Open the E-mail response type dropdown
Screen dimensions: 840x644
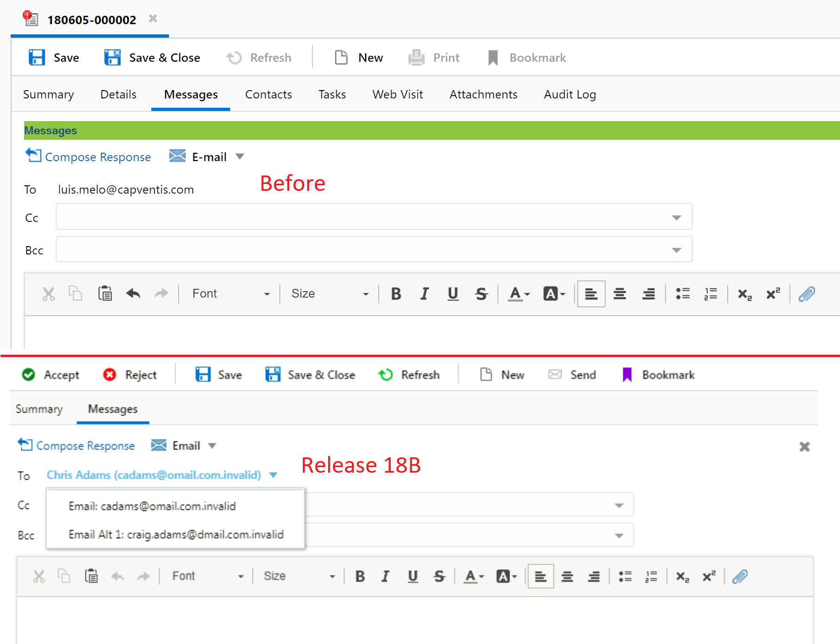coord(240,156)
